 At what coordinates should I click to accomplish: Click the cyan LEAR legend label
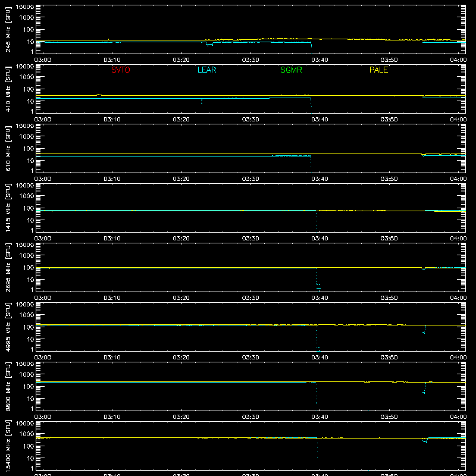point(206,70)
